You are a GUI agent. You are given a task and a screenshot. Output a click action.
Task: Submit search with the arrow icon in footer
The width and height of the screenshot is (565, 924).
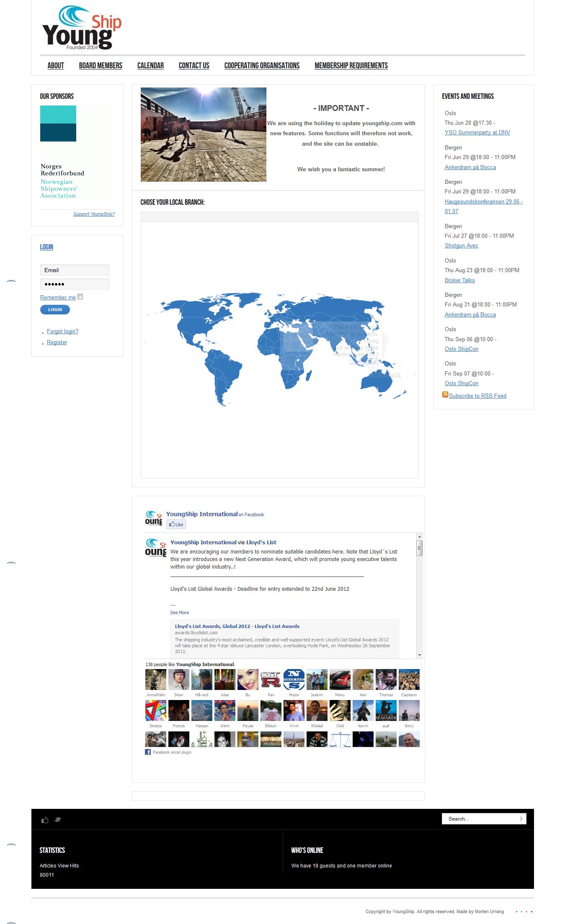521,818
